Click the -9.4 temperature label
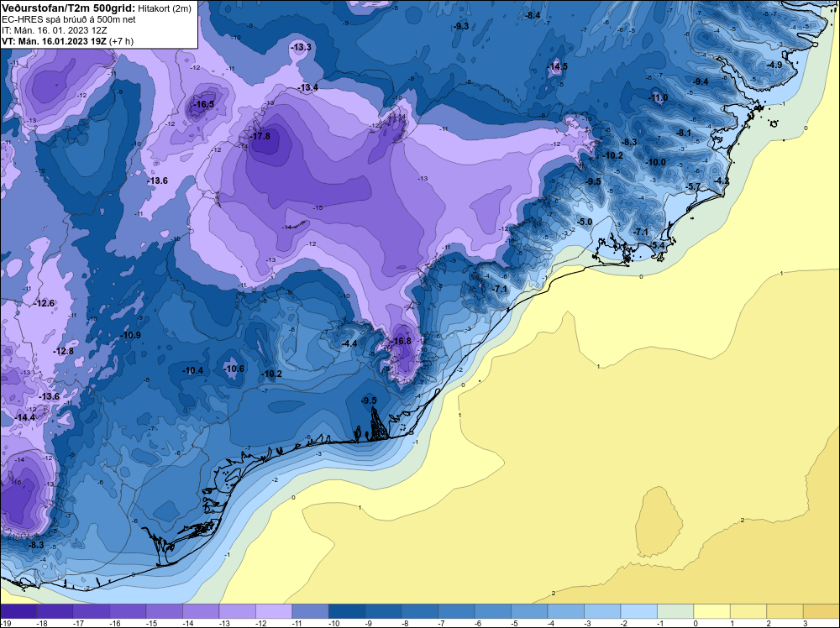Viewport: 840px width, 628px height. pyautogui.click(x=701, y=81)
